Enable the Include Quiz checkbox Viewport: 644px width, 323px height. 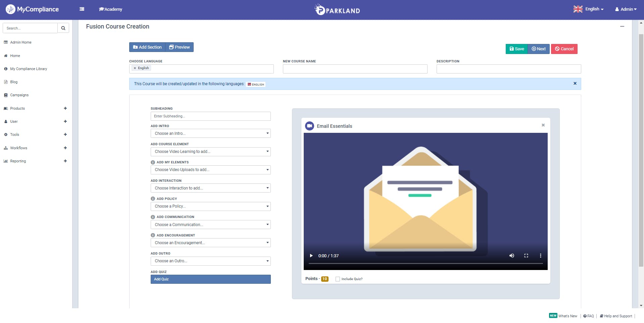click(338, 279)
